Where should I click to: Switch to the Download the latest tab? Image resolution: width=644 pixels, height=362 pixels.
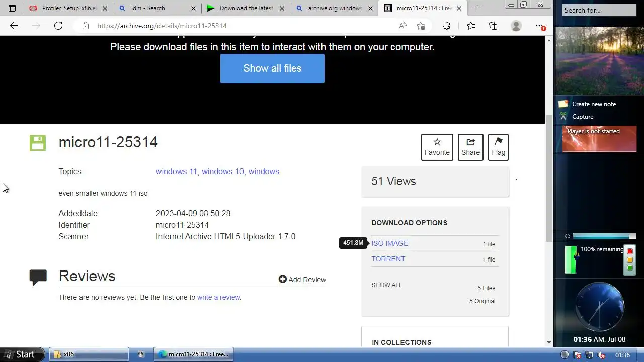coord(246,8)
